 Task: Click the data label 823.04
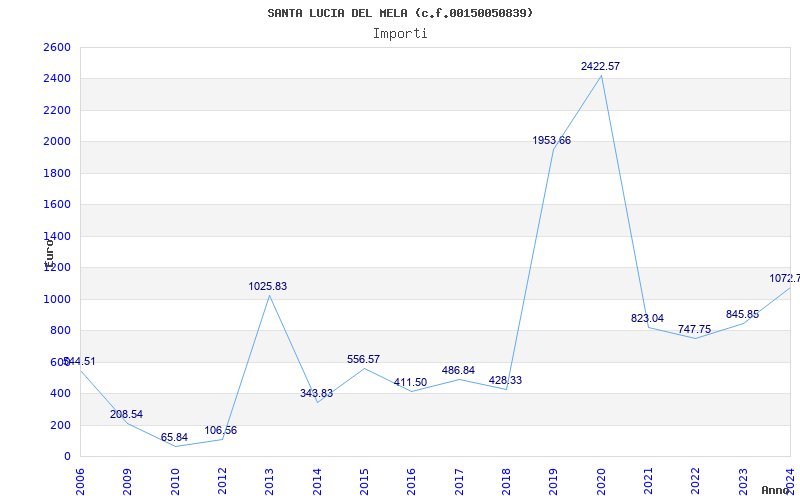pos(647,318)
